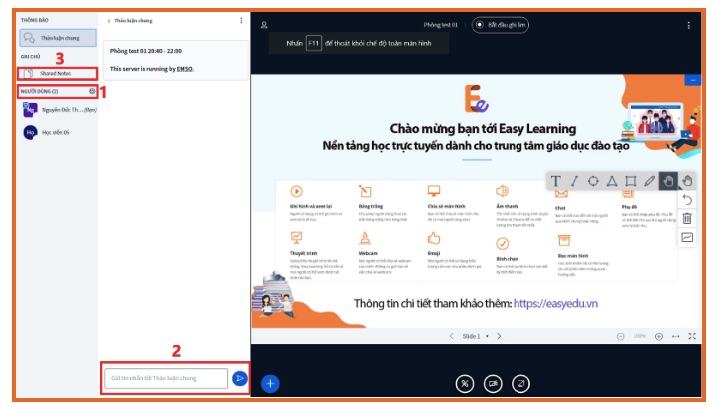Toggle fit-to-width for the slide

tap(676, 336)
